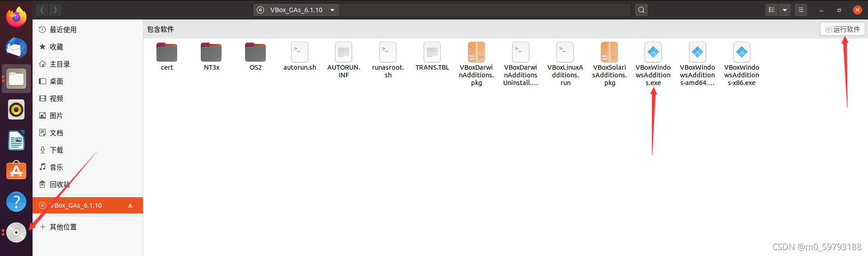
Task: Select the TRANS.TBL file
Action: (432, 57)
